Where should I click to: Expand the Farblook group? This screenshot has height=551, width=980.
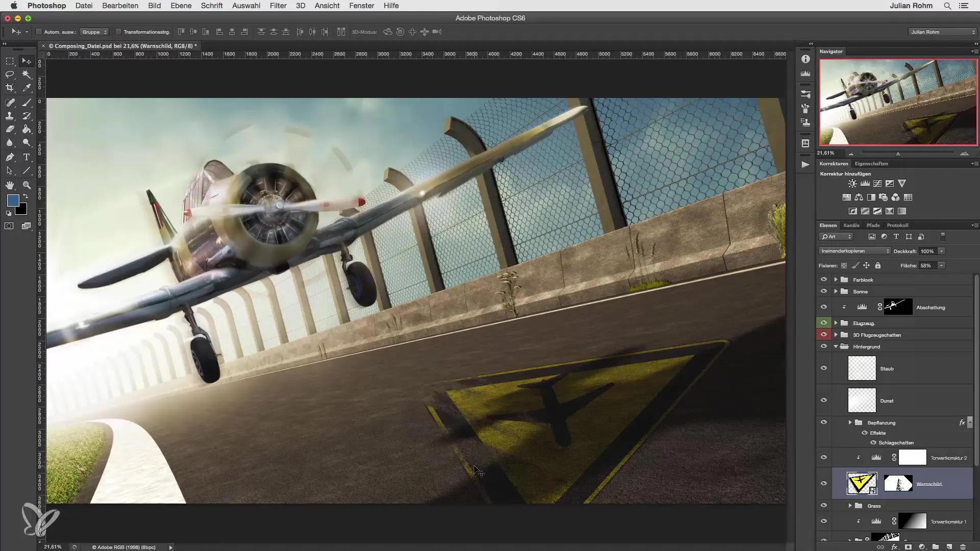(x=836, y=280)
